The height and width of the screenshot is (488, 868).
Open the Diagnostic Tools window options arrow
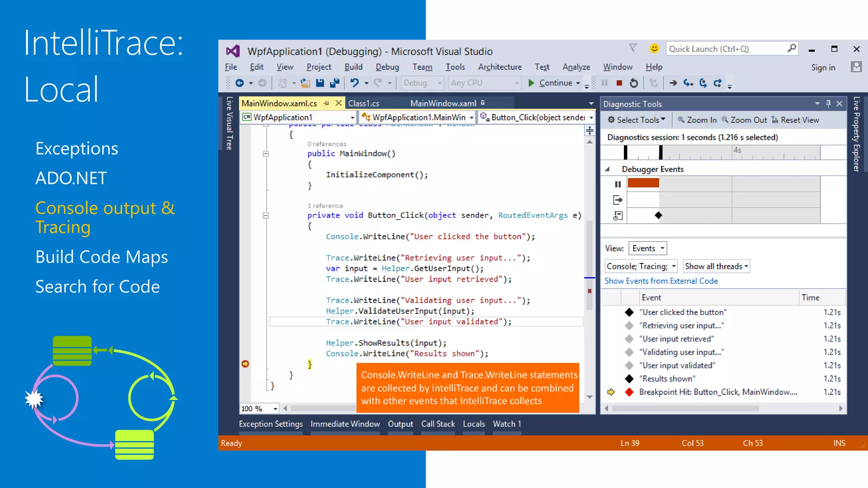coord(817,104)
